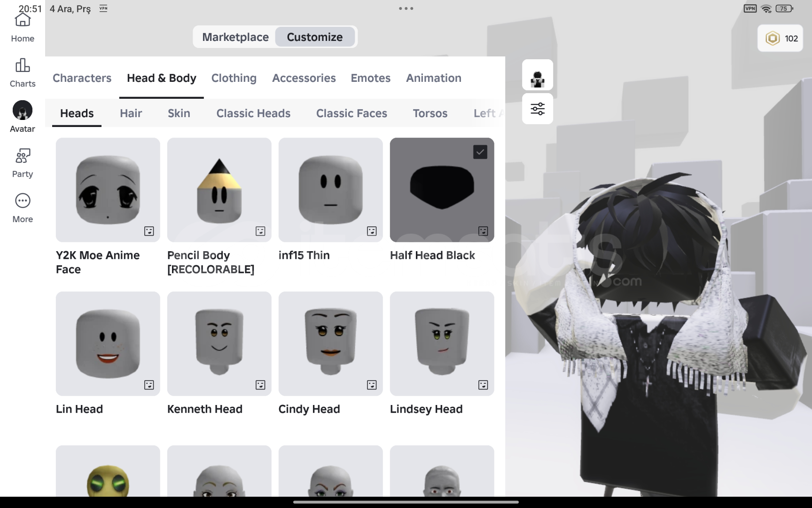Screen dimensions: 812x508
Task: Select the Skin subcategory
Action: point(179,113)
